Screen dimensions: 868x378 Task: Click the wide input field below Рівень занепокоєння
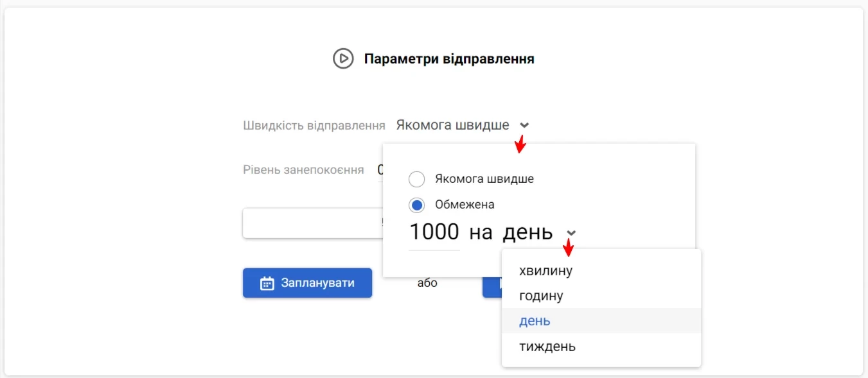tap(313, 223)
